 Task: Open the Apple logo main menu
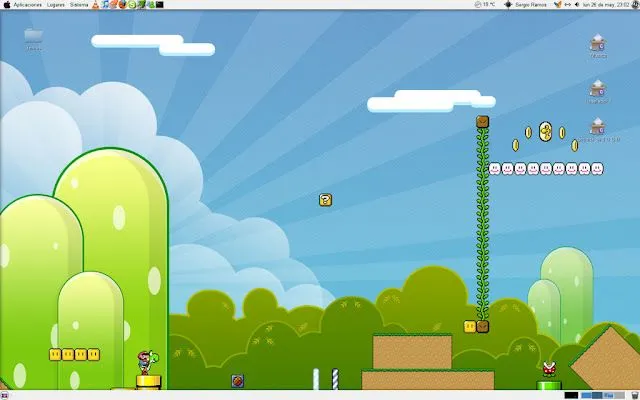[x=7, y=5]
